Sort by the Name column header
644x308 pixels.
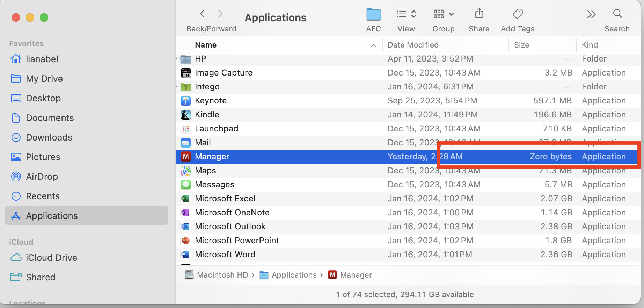pos(206,45)
